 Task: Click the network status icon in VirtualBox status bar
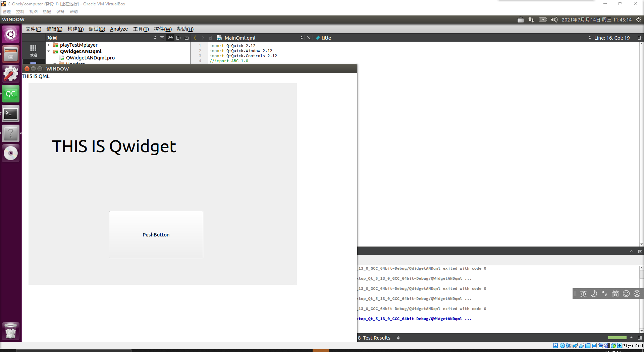[575, 346]
